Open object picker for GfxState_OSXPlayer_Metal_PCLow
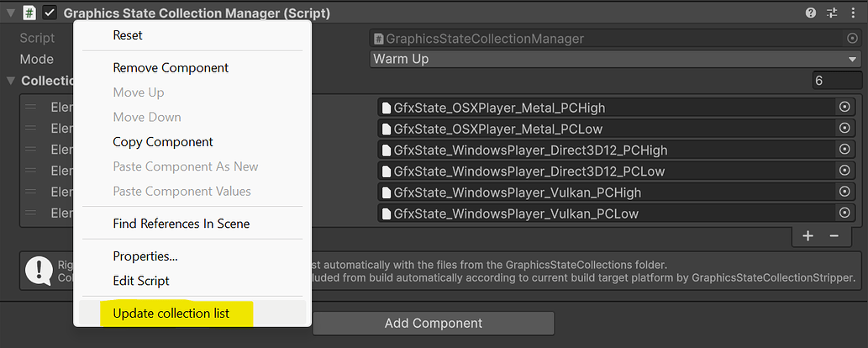The width and height of the screenshot is (868, 348). pos(845,129)
